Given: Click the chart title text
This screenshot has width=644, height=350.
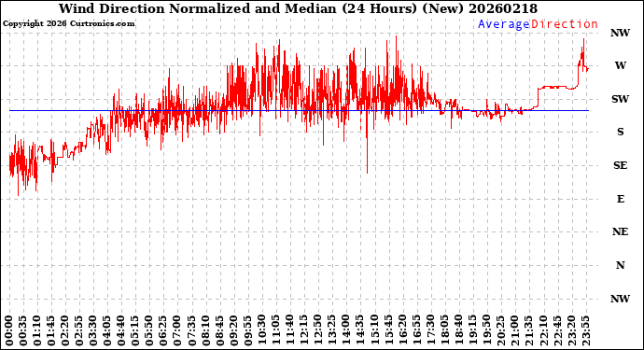Looking at the screenshot, I should click(298, 8).
